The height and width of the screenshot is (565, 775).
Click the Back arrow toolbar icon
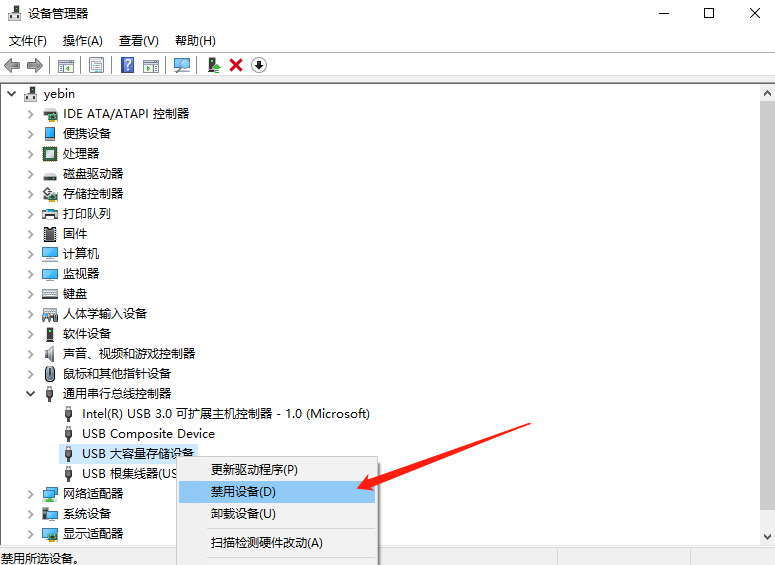pyautogui.click(x=12, y=65)
